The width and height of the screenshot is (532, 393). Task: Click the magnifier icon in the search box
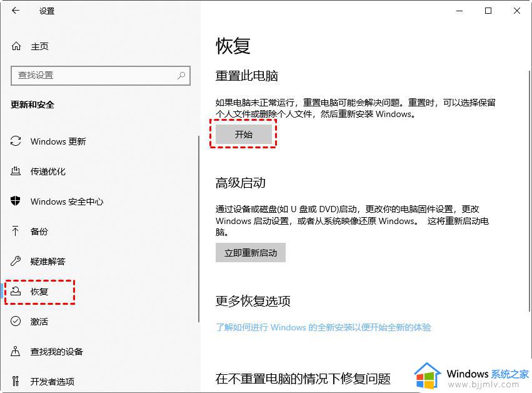click(x=181, y=75)
